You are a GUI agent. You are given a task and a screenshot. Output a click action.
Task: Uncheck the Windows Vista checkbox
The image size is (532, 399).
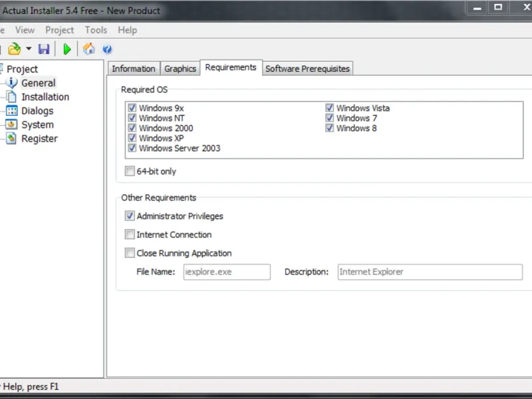coord(329,108)
